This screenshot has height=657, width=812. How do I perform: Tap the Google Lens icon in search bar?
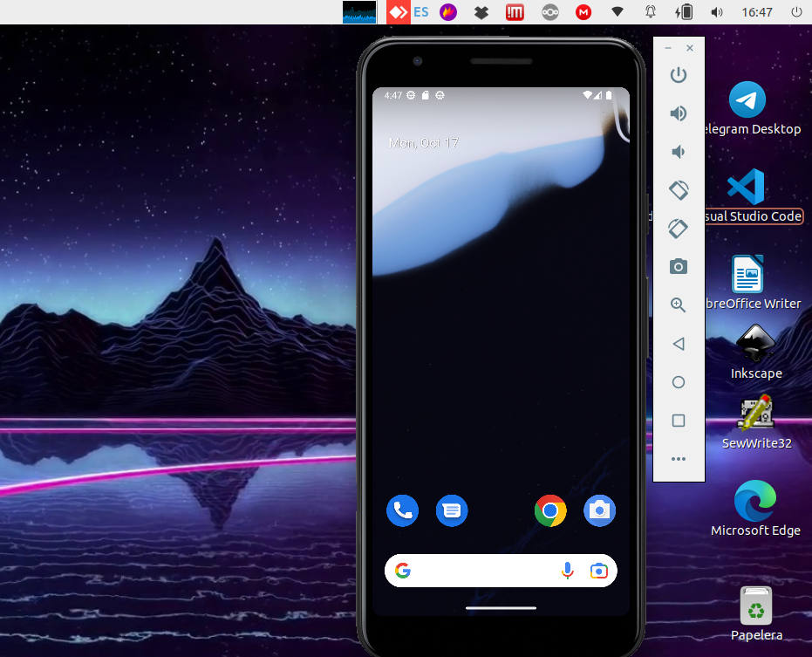pos(598,571)
